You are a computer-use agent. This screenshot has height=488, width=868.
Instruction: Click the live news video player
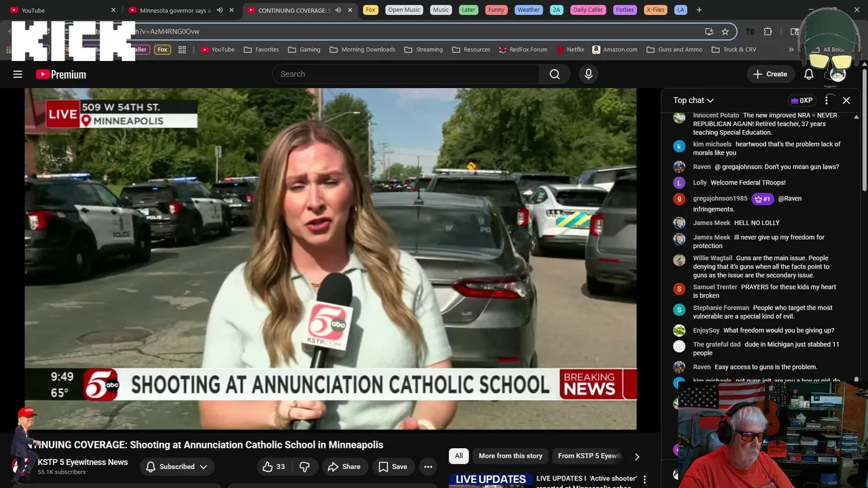click(331, 259)
